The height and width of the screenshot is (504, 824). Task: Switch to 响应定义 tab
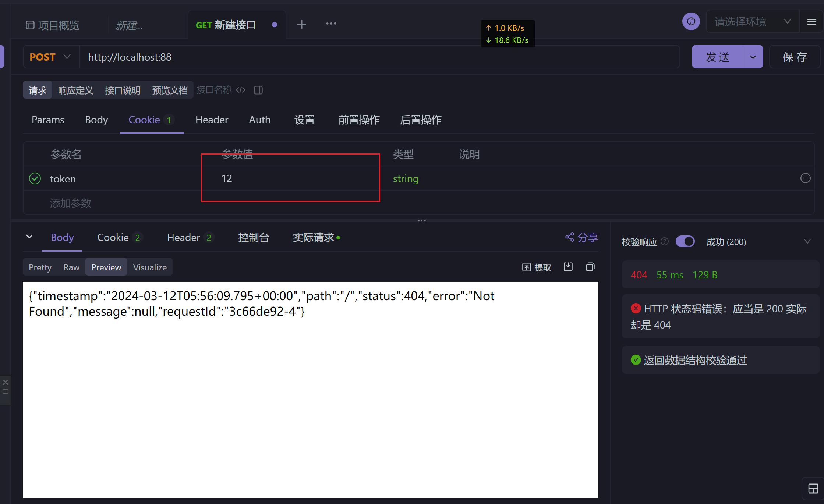(75, 90)
